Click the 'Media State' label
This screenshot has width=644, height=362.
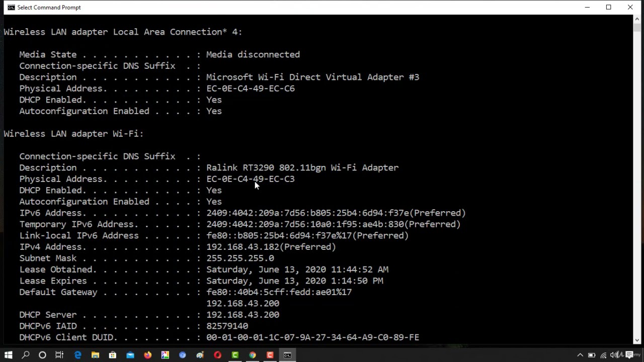(48, 54)
